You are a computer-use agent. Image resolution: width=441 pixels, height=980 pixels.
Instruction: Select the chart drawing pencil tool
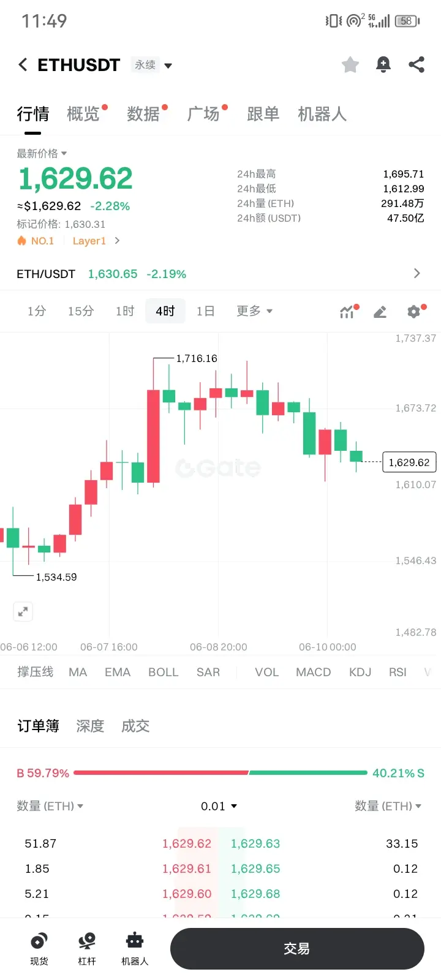point(380,312)
